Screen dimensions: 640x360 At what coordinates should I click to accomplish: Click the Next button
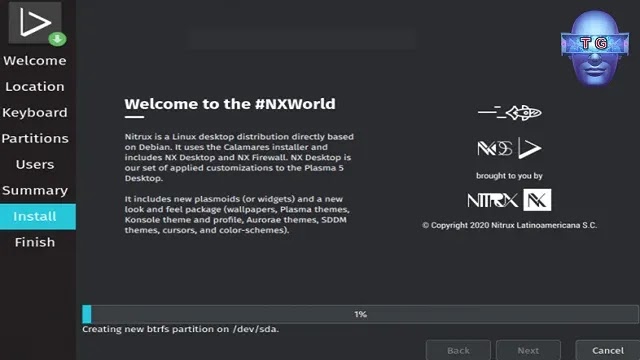528,350
